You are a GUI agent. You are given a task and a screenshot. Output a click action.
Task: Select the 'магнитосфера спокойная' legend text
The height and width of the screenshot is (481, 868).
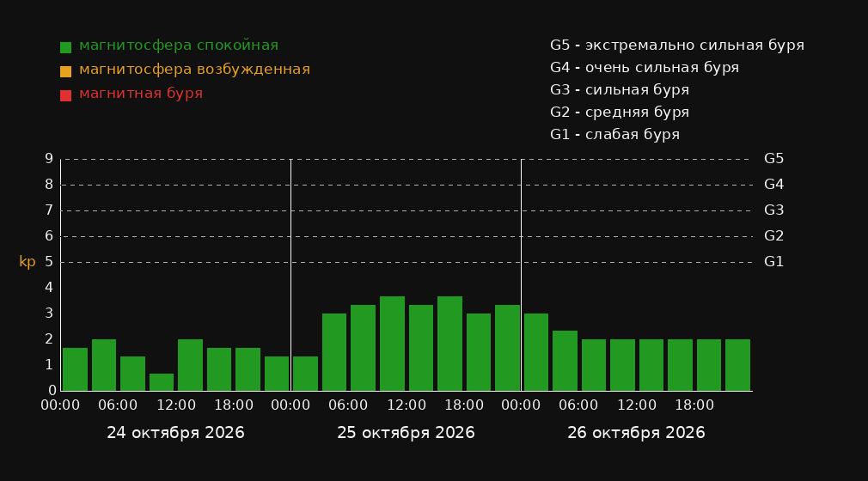[179, 46]
